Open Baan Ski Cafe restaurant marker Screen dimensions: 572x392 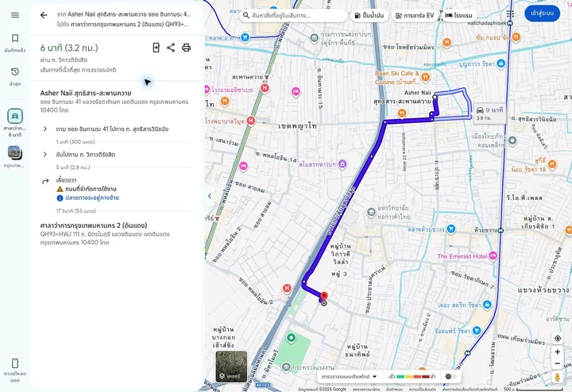click(x=425, y=77)
